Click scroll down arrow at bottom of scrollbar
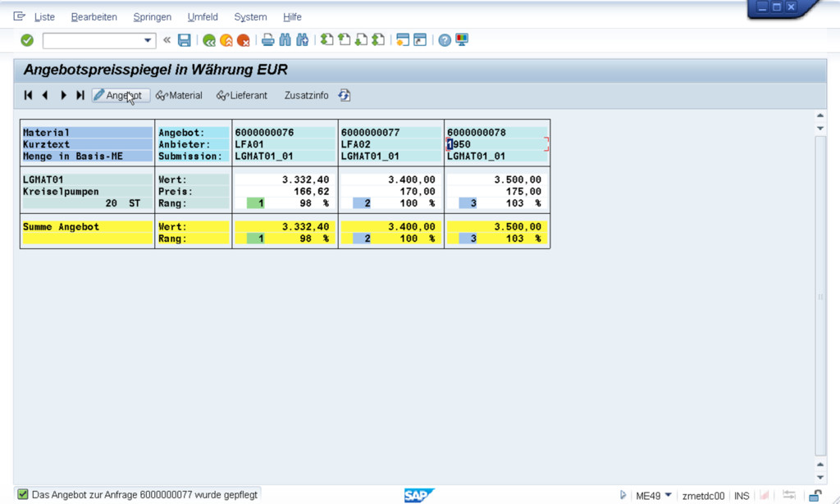This screenshot has height=504, width=840. click(x=820, y=477)
